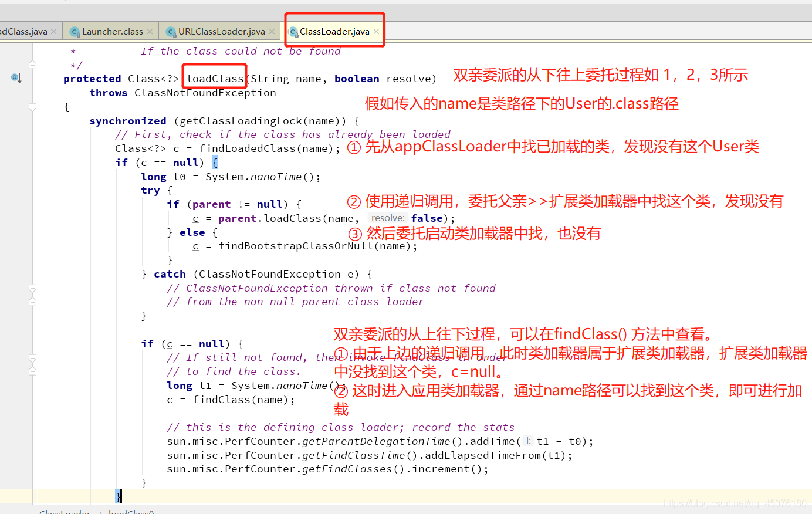
Task: Click the Launcher.class tab file icon
Action: pyautogui.click(x=75, y=32)
